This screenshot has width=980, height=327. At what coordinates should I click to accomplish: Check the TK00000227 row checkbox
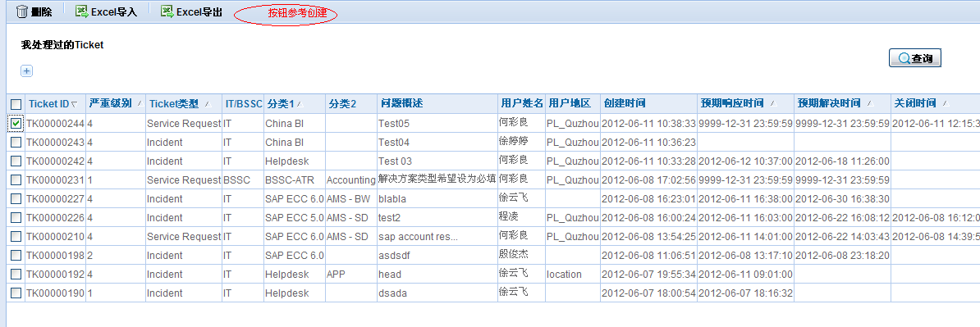(x=16, y=199)
